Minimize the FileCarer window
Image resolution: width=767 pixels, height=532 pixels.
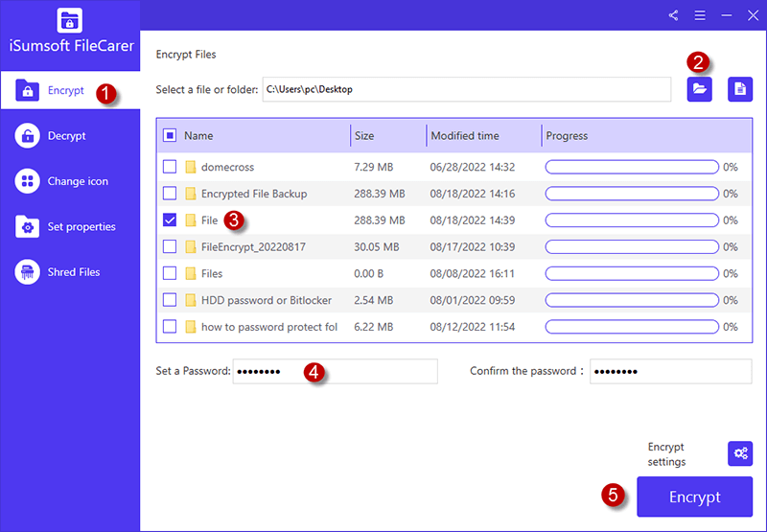727,15
